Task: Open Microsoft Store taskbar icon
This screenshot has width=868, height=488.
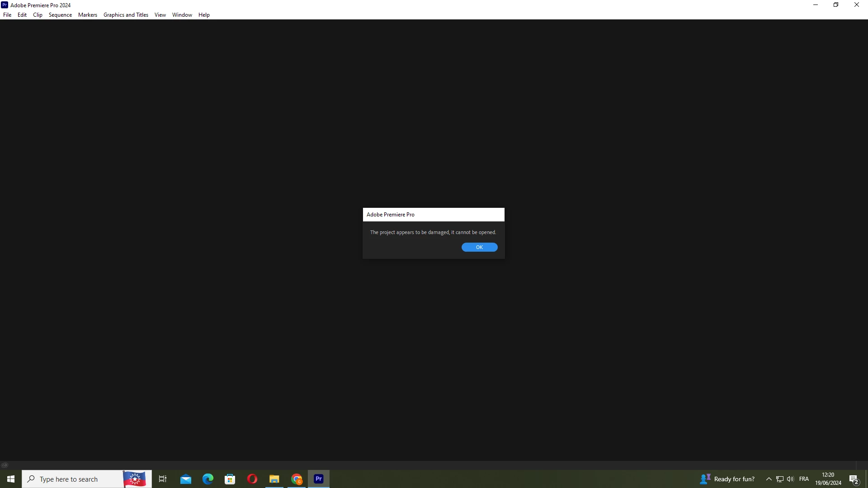Action: pos(230,479)
